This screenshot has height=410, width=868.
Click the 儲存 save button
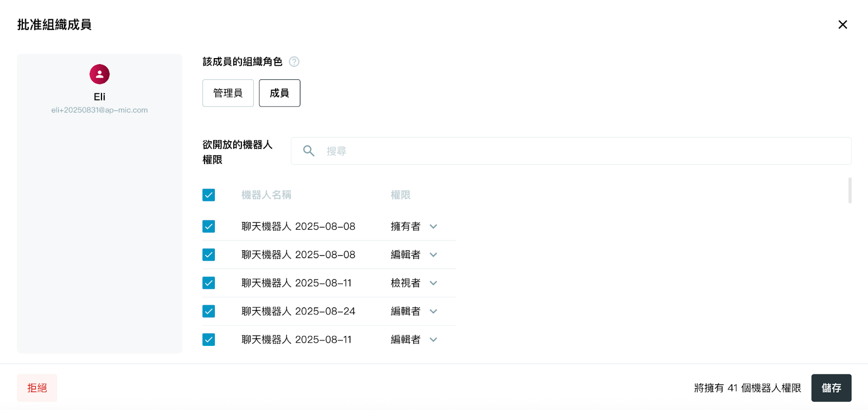click(x=831, y=388)
